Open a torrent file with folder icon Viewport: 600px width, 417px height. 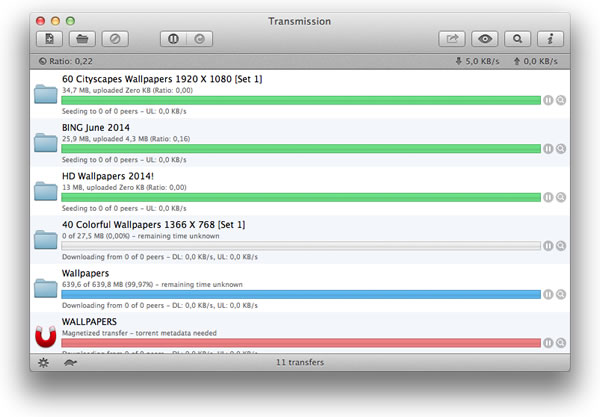click(82, 39)
